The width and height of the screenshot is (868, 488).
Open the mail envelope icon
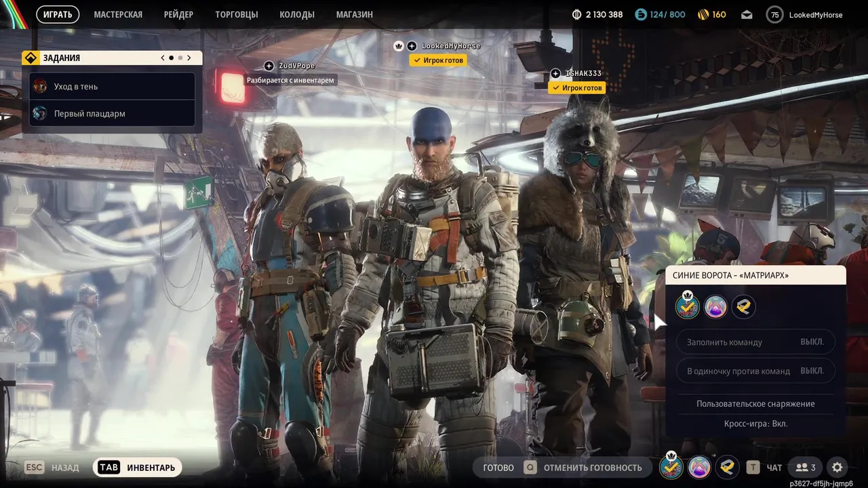click(747, 14)
